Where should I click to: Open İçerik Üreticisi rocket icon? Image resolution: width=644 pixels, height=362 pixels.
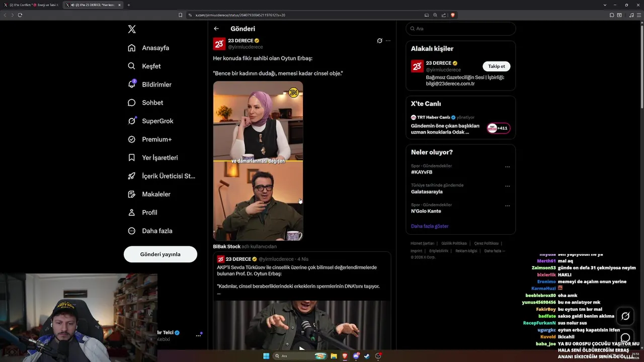(132, 176)
